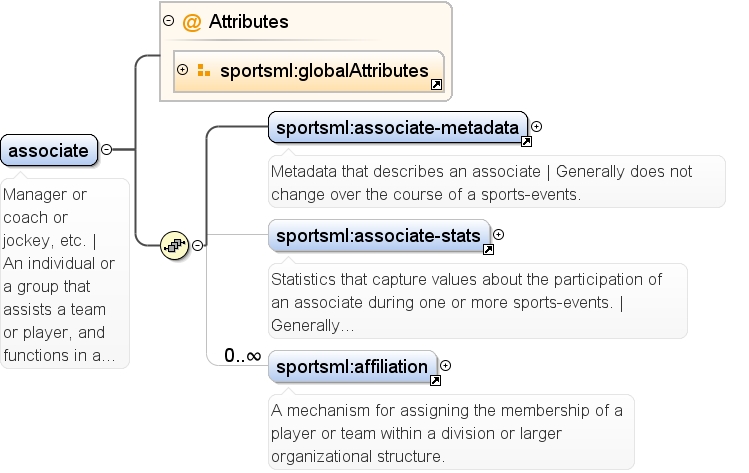749x473 pixels.
Task: Click the sequence compositor icon
Action: point(174,246)
